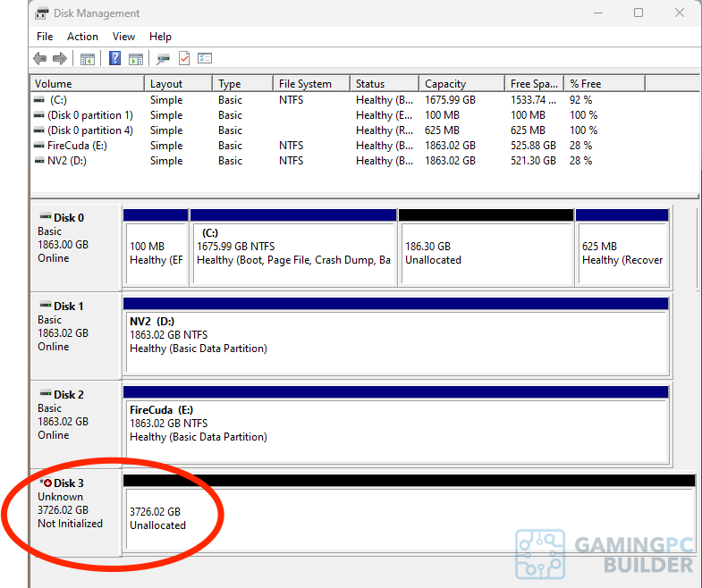Click the 525.88 GB free space cell
Viewport: 702px width, 588px height.
[533, 146]
